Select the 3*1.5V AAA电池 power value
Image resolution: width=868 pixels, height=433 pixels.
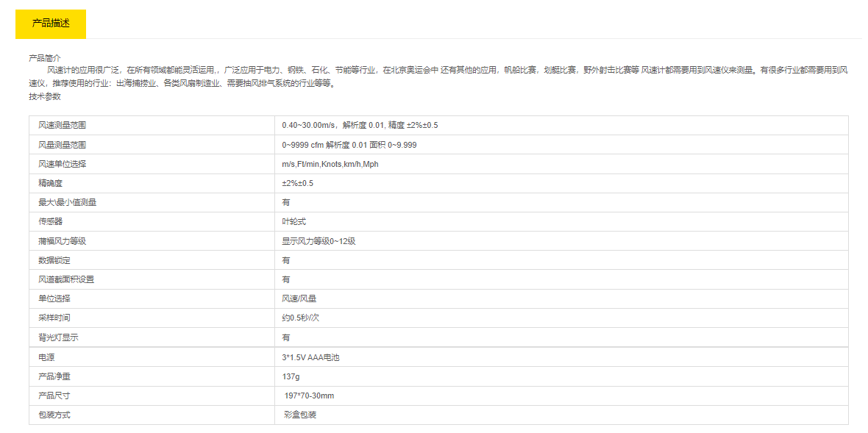(310, 357)
